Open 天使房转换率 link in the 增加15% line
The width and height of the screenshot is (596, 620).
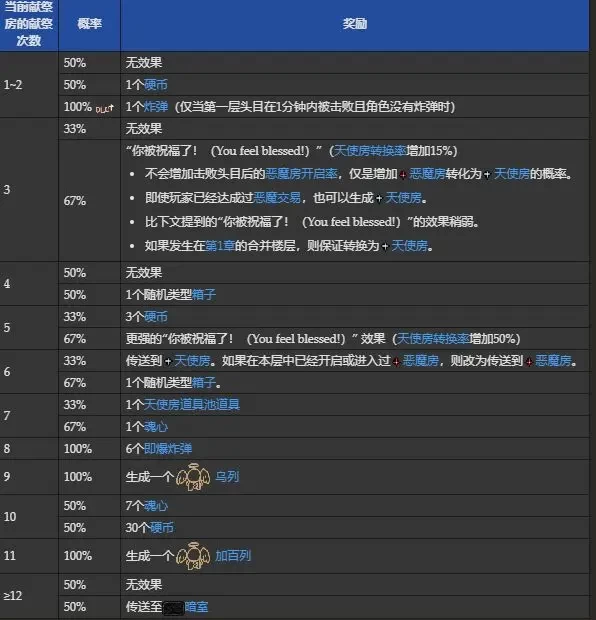[370, 151]
